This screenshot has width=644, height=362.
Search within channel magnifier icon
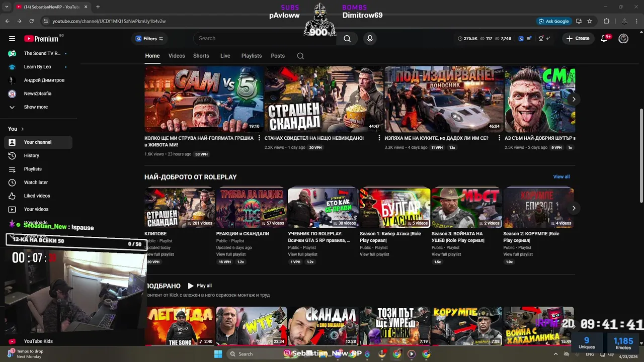point(300,56)
